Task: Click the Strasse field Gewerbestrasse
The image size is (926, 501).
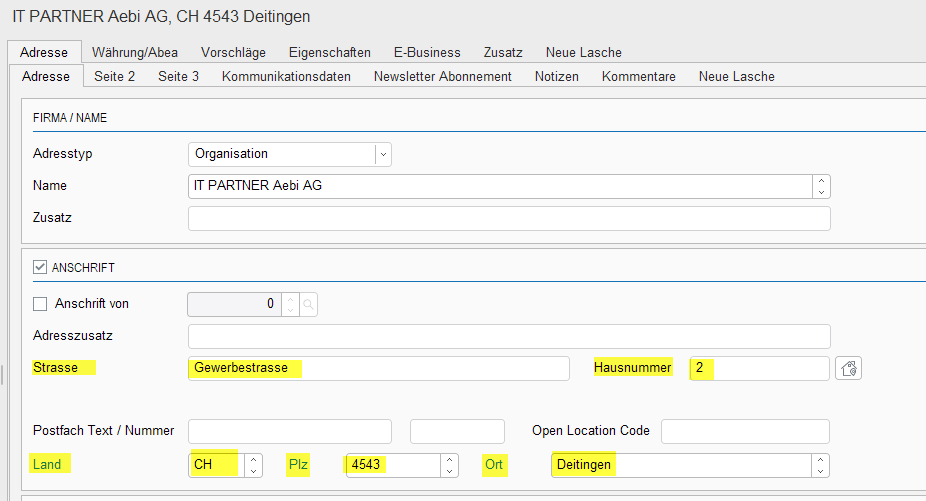Action: 379,368
